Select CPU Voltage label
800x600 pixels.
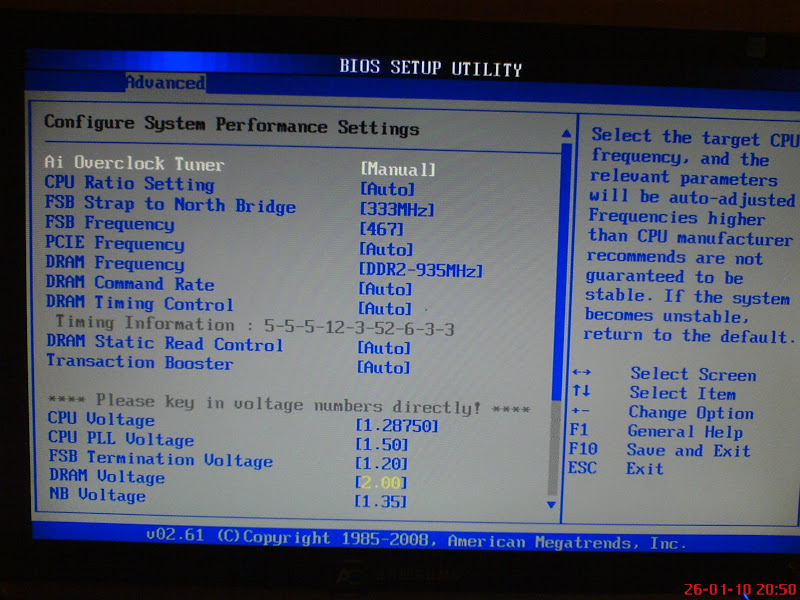click(101, 419)
